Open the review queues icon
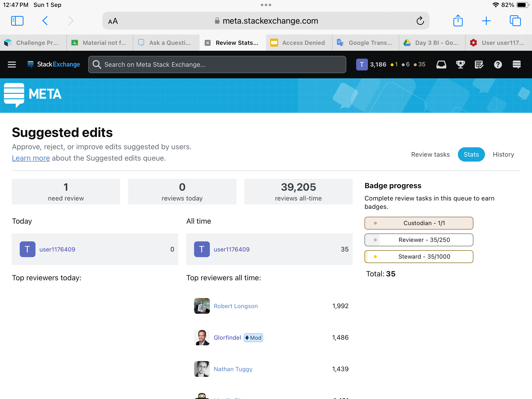 coord(479,64)
